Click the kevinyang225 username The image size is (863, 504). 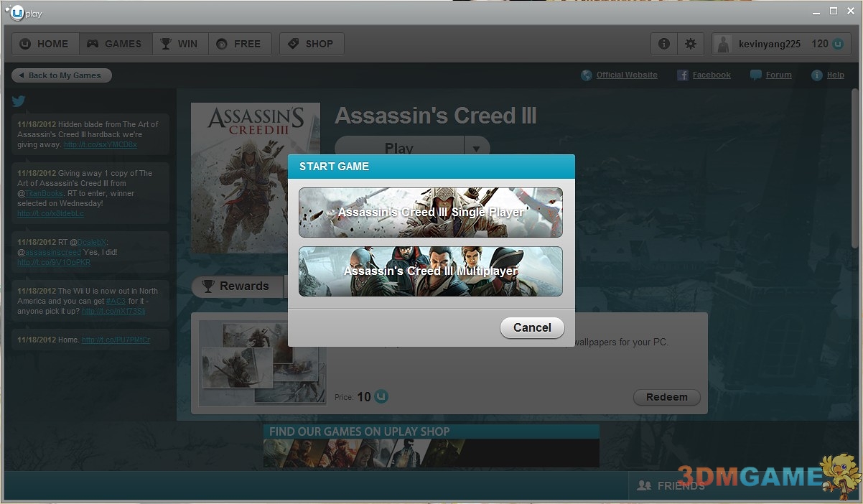pyautogui.click(x=770, y=44)
